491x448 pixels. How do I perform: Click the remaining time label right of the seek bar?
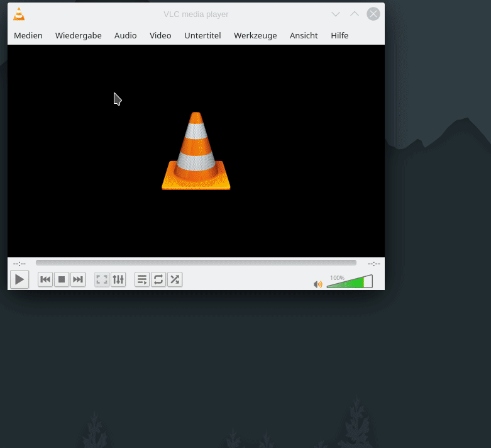[374, 264]
